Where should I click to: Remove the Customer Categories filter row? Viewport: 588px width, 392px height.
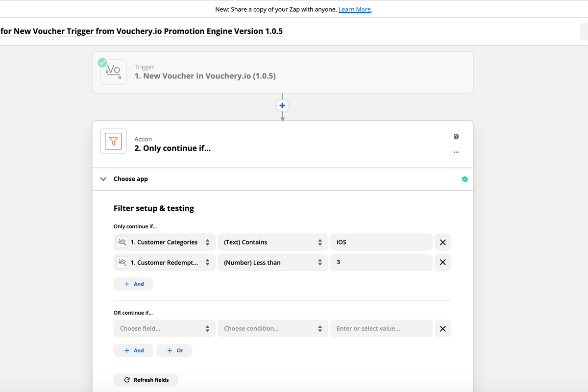442,242
